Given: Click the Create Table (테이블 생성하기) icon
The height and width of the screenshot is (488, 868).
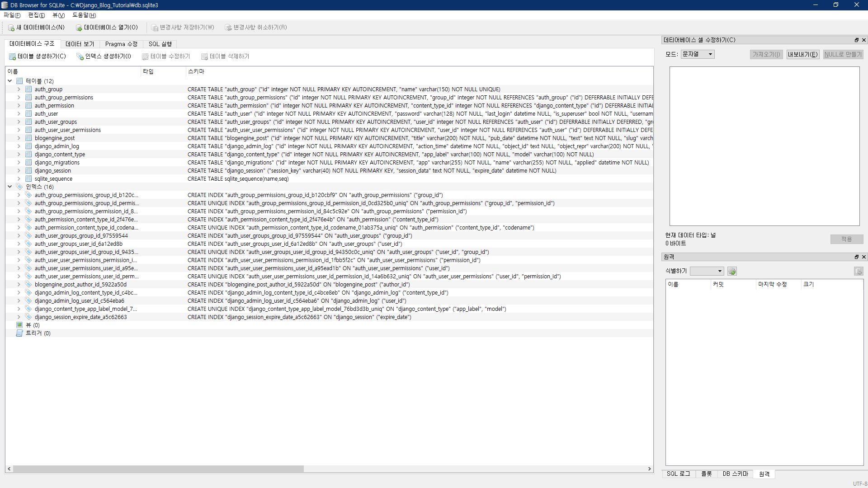Looking at the screenshot, I should (x=12, y=56).
